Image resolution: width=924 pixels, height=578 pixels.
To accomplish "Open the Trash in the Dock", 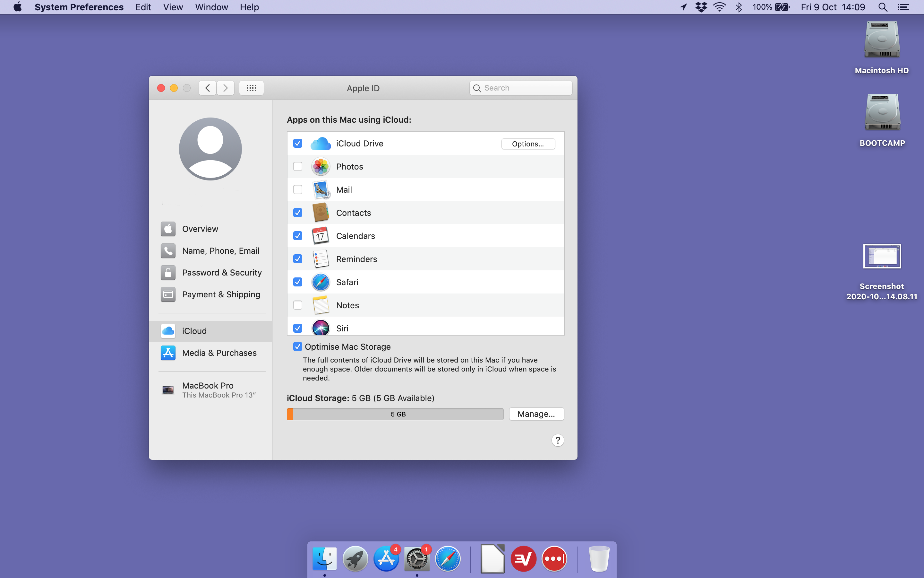I will (x=599, y=558).
